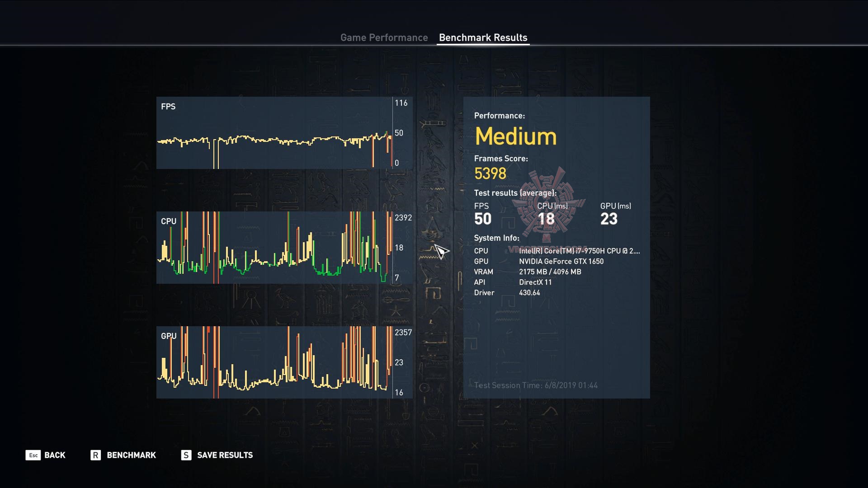Click the average GPU ms value 23
The width and height of the screenshot is (868, 488).
tap(609, 219)
